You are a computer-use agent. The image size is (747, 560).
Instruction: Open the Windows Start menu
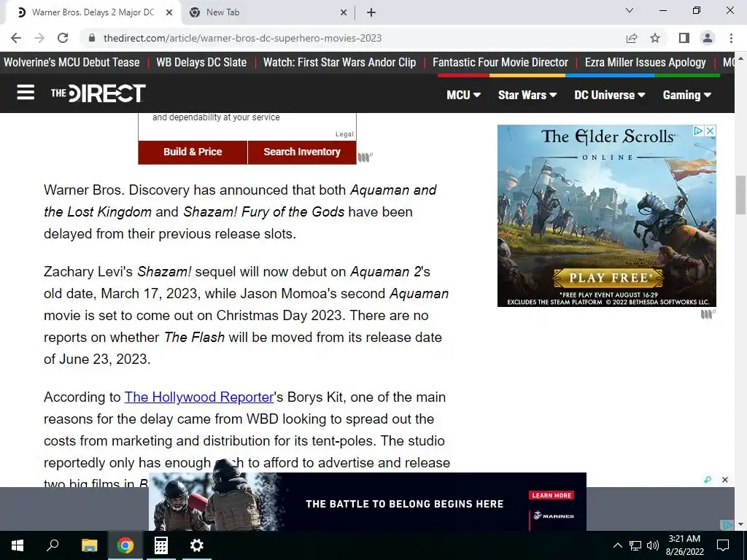[18, 545]
